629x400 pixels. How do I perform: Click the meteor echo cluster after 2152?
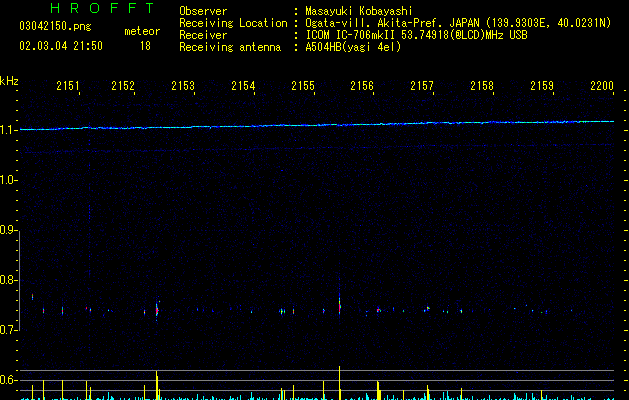coord(157,310)
